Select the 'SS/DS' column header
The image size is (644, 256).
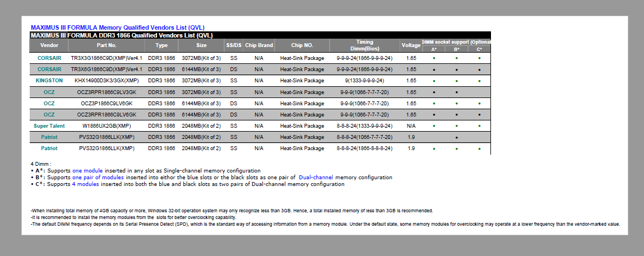[234, 45]
